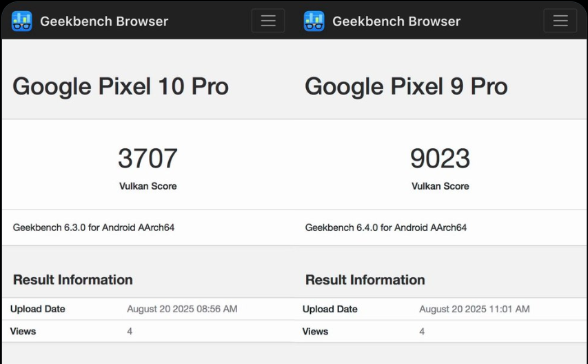The image size is (588, 364).
Task: Click the Geekbench logo in the left panel
Action: pyautogui.click(x=21, y=21)
